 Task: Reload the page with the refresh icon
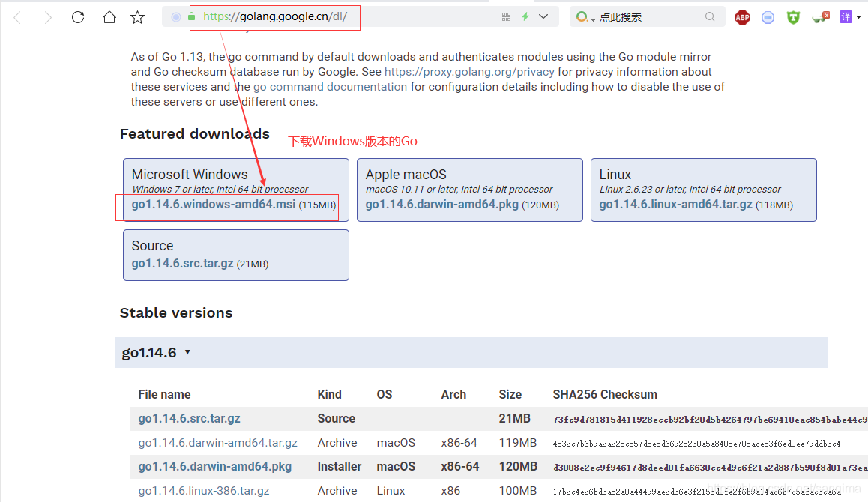(x=78, y=17)
